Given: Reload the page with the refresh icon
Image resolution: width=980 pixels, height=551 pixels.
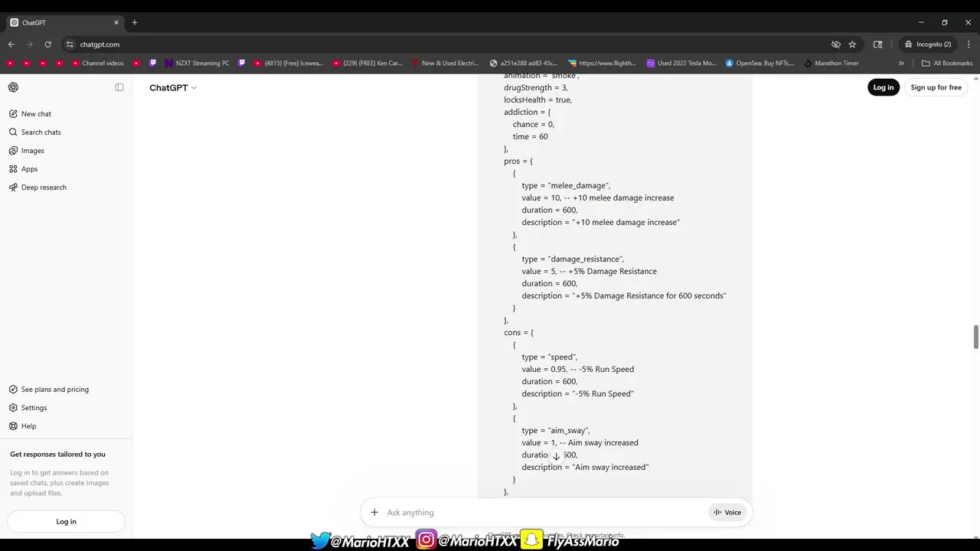Looking at the screenshot, I should click(47, 44).
